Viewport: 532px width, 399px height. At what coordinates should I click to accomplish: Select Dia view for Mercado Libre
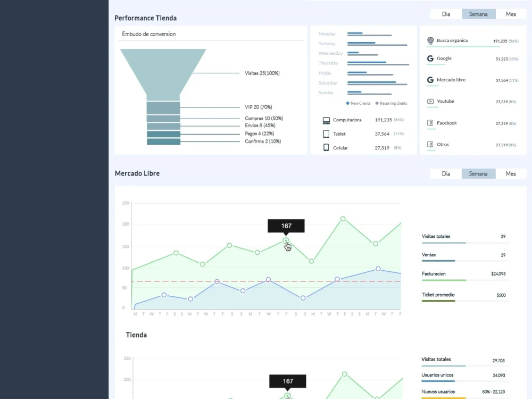(x=445, y=173)
